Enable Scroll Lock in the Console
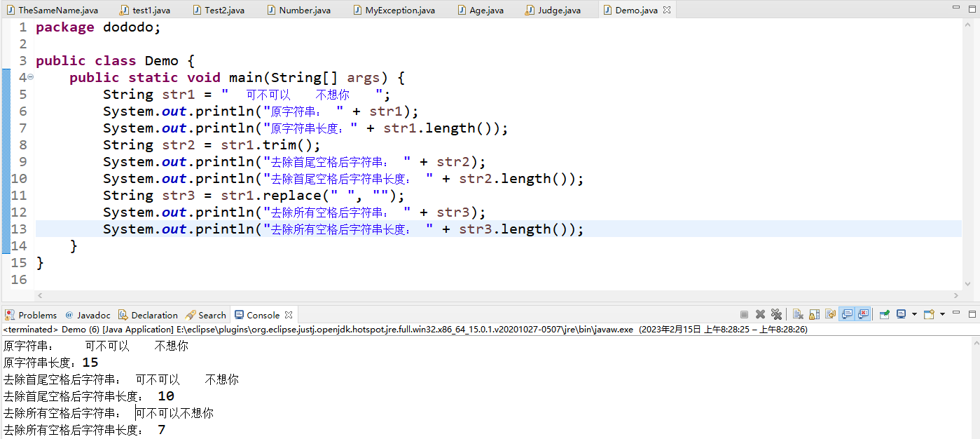Viewport: 980px width, 439px height. click(813, 314)
